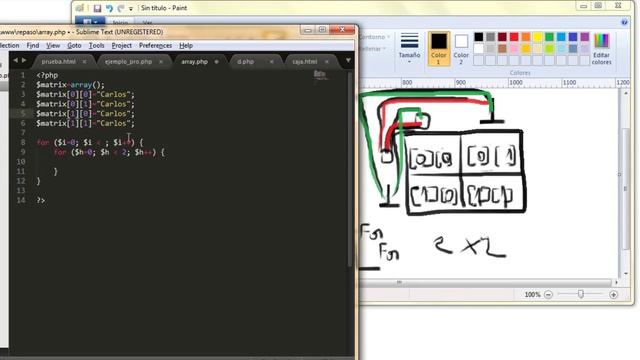Pick the black swatch in the Paint palette
This screenshot has width=640, height=360.
[x=479, y=37]
